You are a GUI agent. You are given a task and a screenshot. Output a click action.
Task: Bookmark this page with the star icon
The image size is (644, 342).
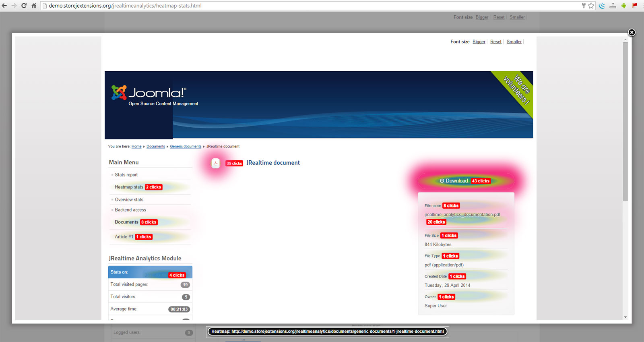click(591, 6)
